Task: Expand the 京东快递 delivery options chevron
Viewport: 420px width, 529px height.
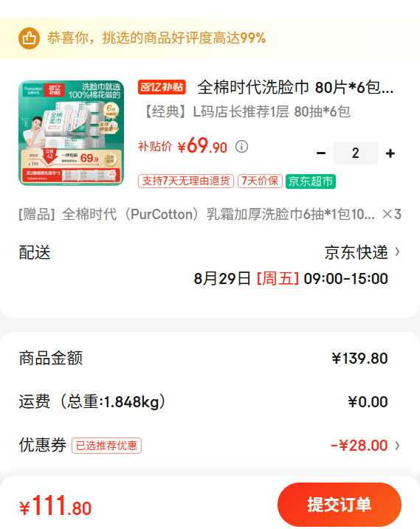Action: pyautogui.click(x=397, y=252)
